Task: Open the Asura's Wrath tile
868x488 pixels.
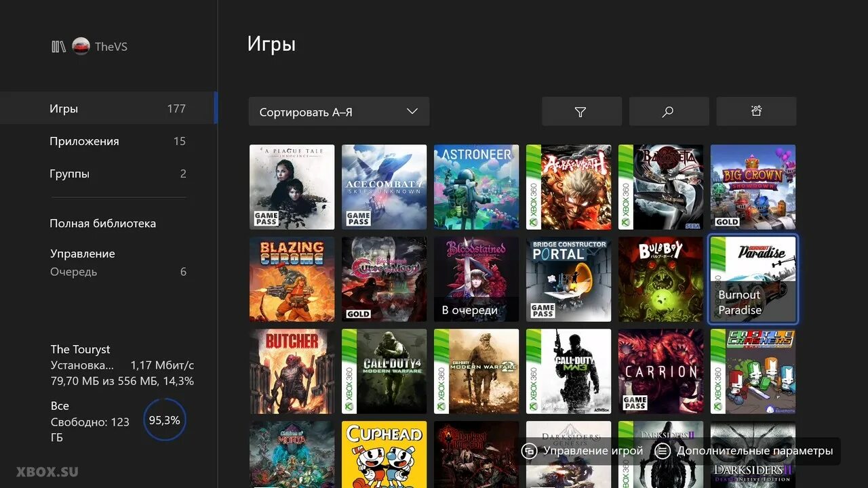Action: tap(568, 187)
